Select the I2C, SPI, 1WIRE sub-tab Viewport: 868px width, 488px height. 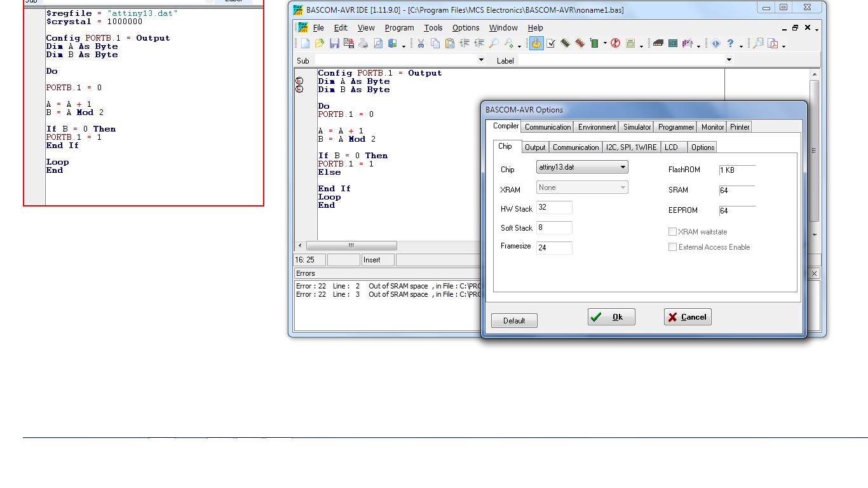click(x=631, y=147)
